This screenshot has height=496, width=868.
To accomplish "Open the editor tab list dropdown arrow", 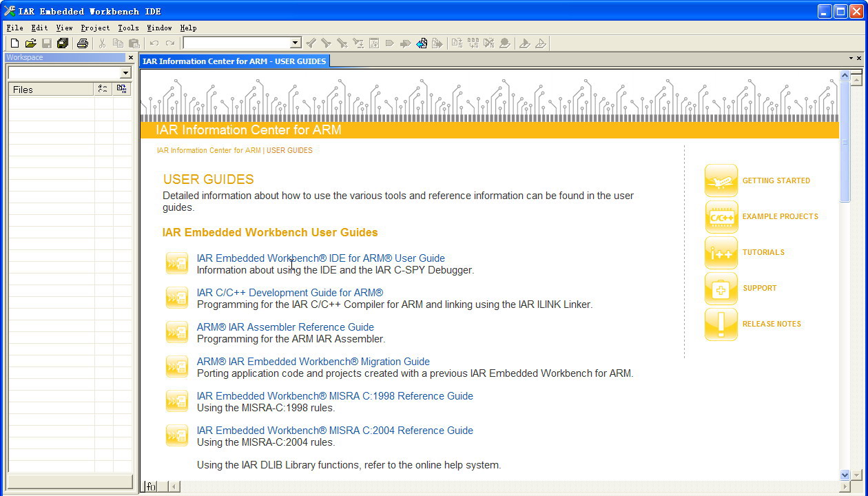I will pos(851,59).
